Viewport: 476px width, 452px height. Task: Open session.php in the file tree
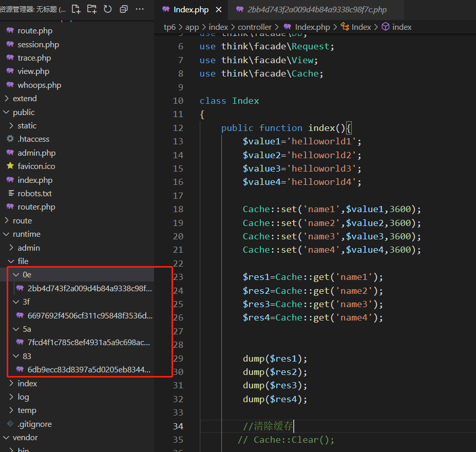pos(38,45)
